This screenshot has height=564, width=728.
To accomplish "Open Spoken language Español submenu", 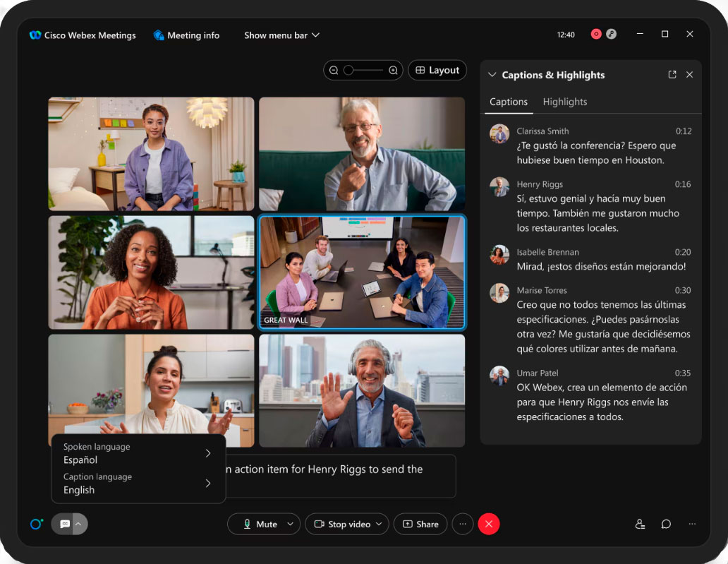I will [138, 453].
